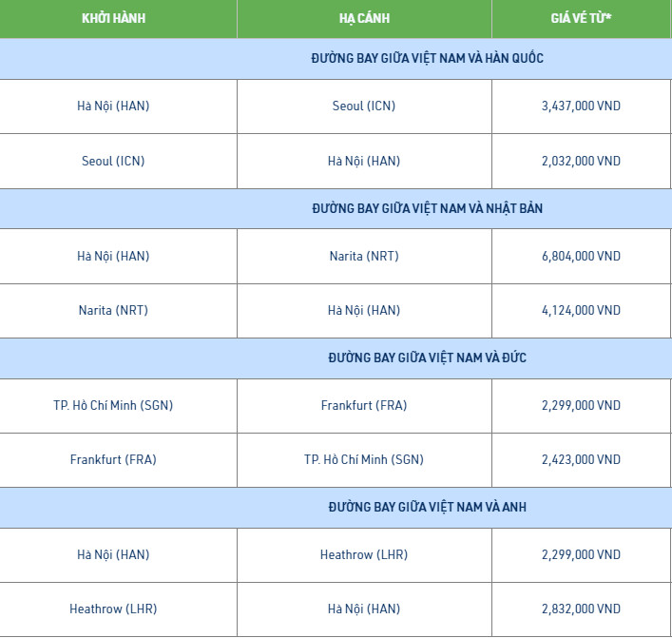Click the 2,832,000 VND fare from Heathrow
The height and width of the screenshot is (638, 672).
(x=581, y=609)
